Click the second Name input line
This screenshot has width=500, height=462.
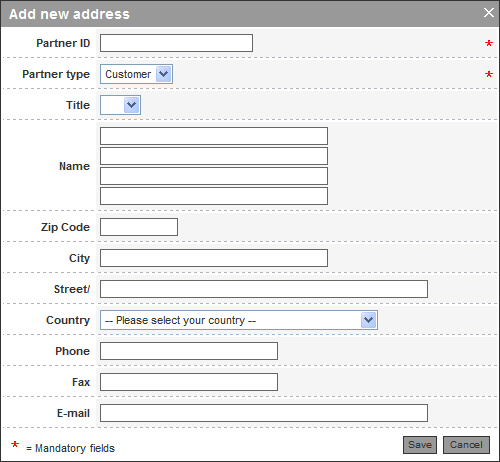[214, 156]
